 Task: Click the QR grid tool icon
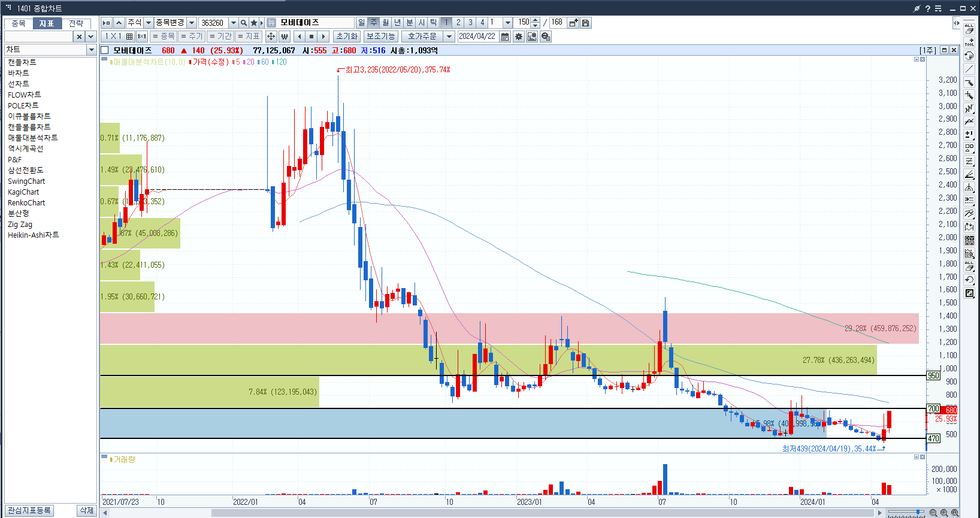coord(969,240)
